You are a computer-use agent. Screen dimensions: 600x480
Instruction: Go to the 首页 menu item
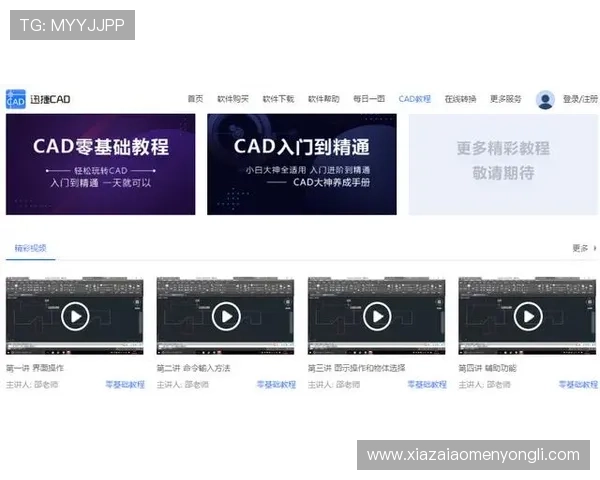pyautogui.click(x=195, y=99)
